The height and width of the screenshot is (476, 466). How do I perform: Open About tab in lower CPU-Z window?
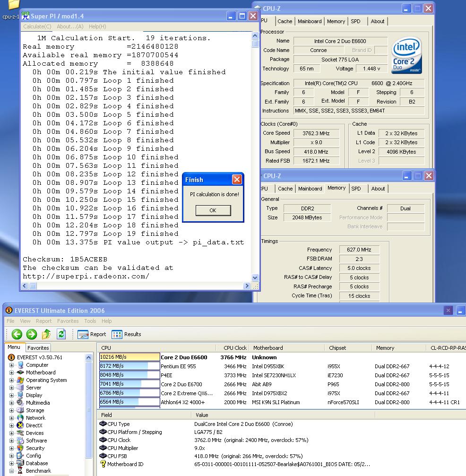pos(378,189)
